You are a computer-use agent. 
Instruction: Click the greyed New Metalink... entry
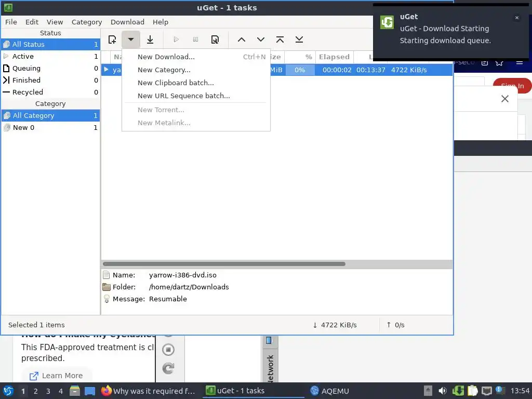tap(196, 123)
